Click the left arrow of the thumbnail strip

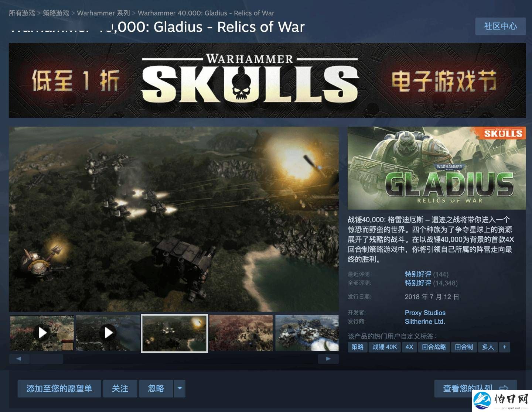(x=19, y=359)
